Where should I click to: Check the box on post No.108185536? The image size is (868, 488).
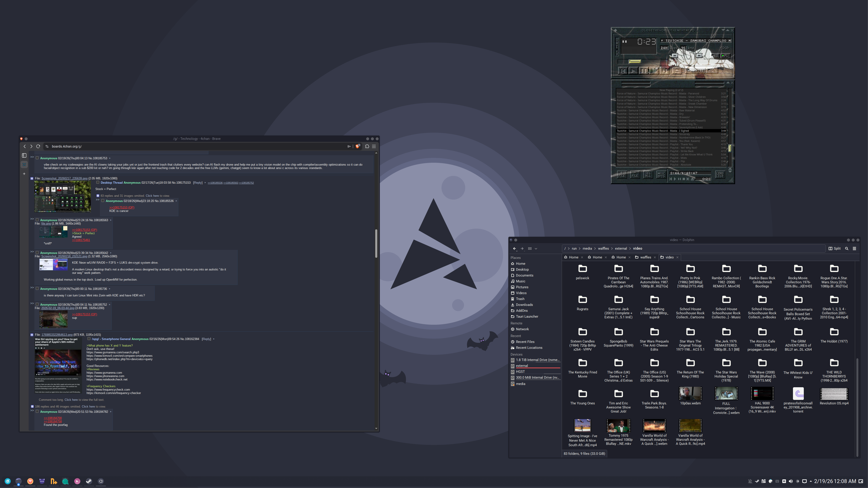[x=103, y=201]
